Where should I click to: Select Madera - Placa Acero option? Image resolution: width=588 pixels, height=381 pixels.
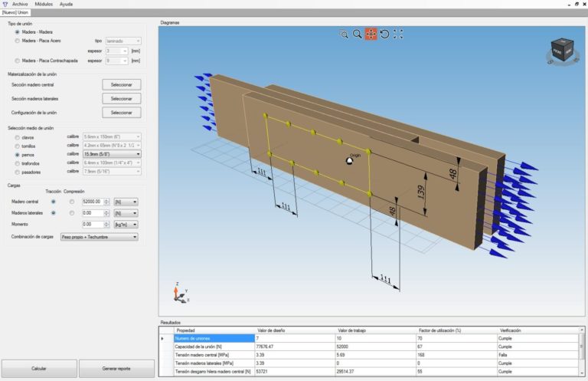click(18, 41)
